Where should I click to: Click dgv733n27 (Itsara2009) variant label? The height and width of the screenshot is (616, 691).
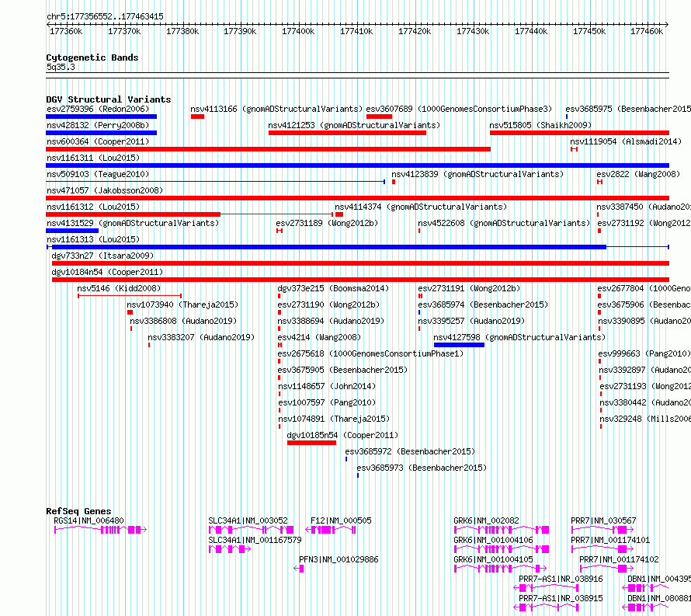102,256
